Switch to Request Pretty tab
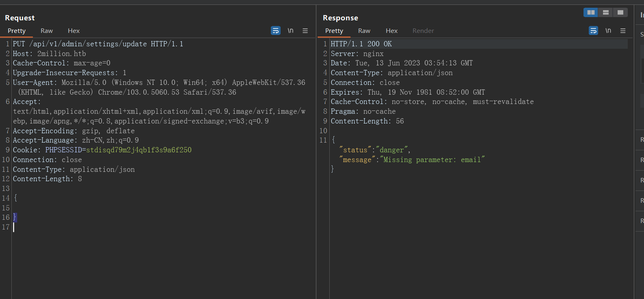Screen dimensions: 644x299 click(x=17, y=31)
